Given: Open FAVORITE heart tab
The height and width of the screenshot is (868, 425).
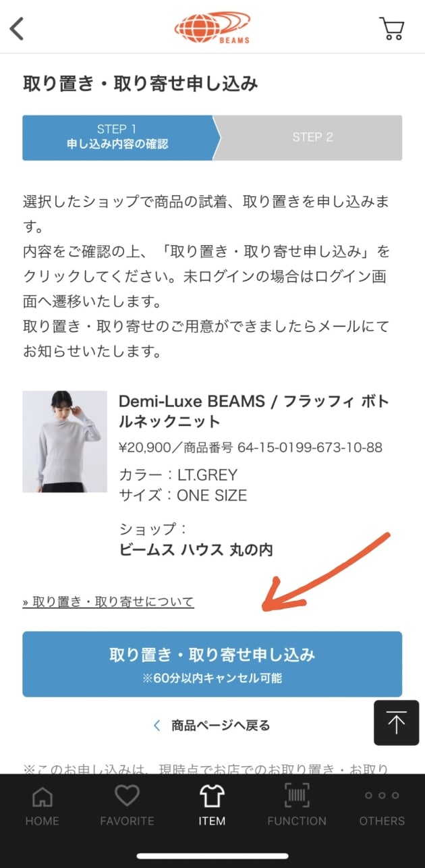Looking at the screenshot, I should [127, 805].
